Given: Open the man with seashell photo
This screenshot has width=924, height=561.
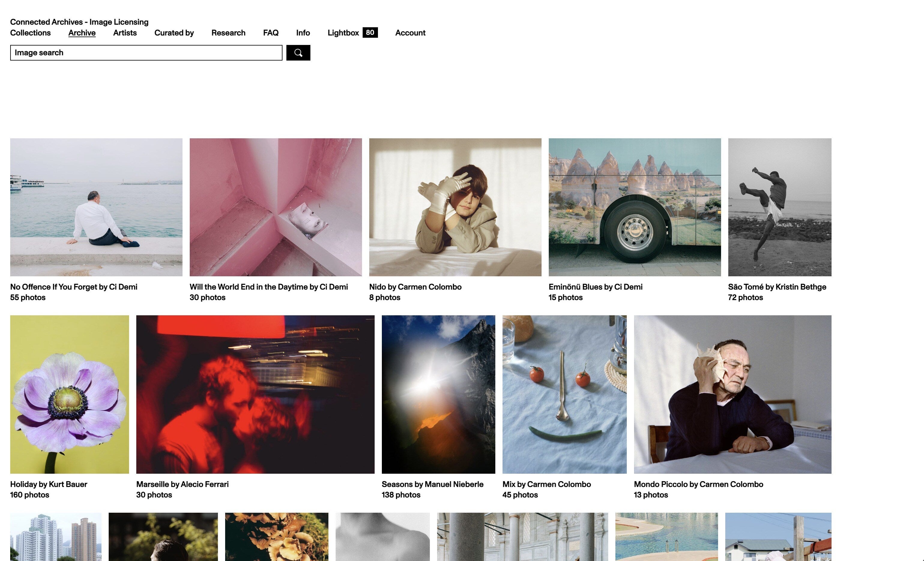Looking at the screenshot, I should (732, 394).
